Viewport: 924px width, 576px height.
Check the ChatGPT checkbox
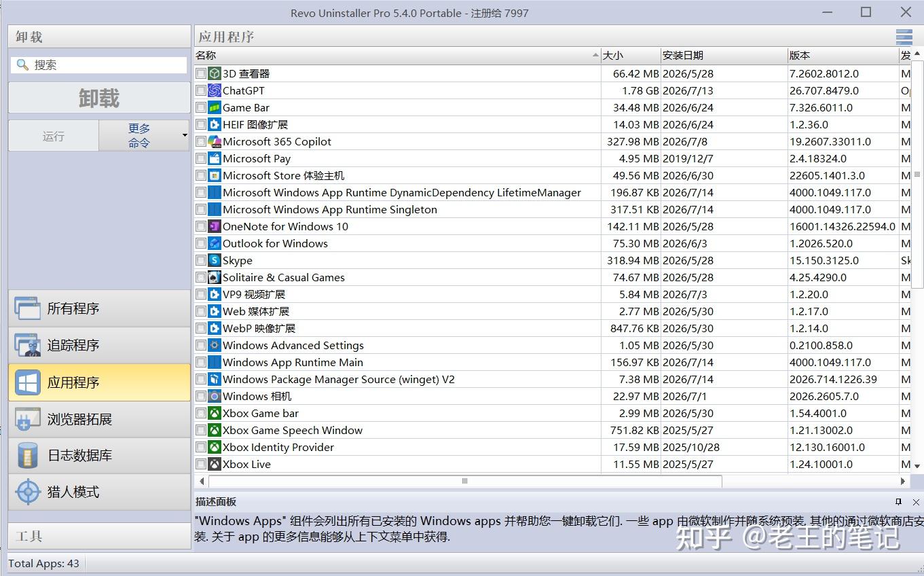201,90
